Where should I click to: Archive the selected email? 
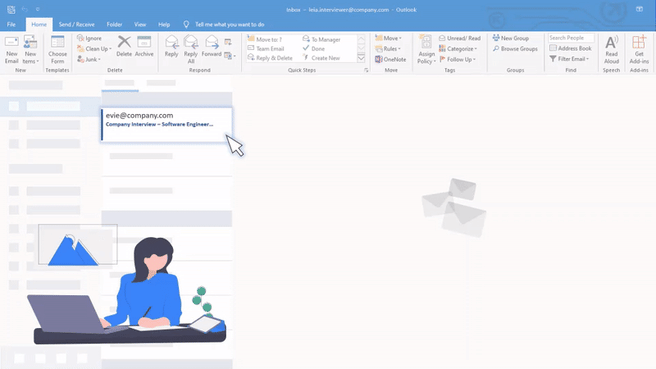pos(144,46)
